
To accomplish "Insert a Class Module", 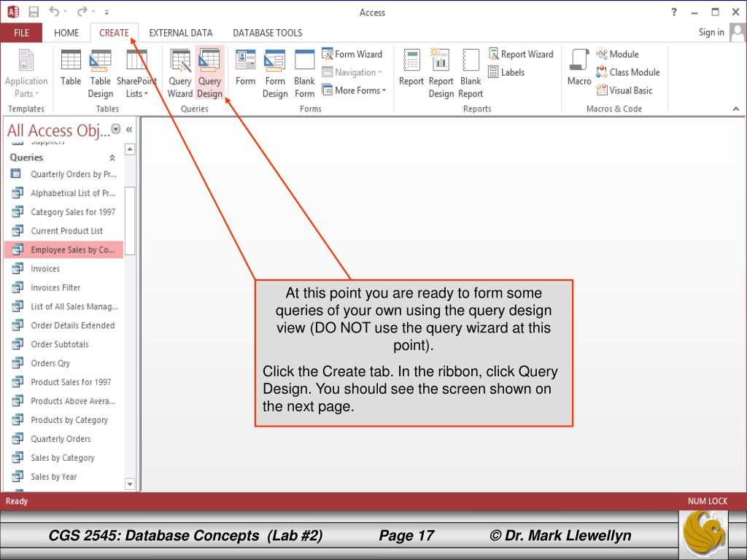I will click(628, 72).
